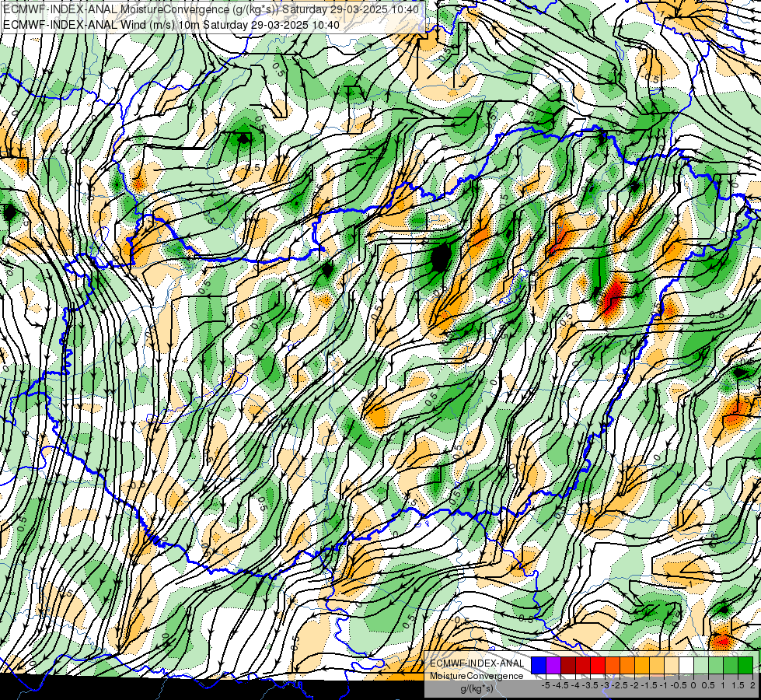
Task: Click the 'g/(kg*s)' unit label in the legend
Action: tap(476, 689)
